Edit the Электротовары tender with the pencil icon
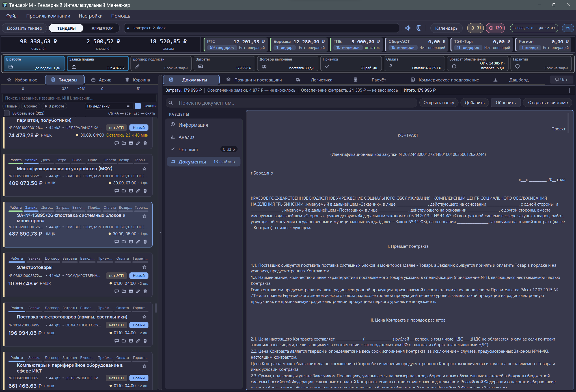 [138, 291]
